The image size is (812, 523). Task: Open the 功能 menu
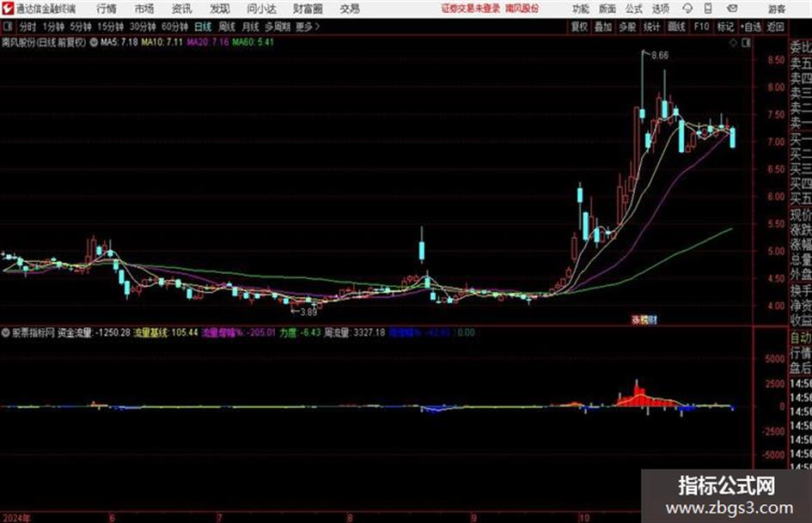point(581,9)
